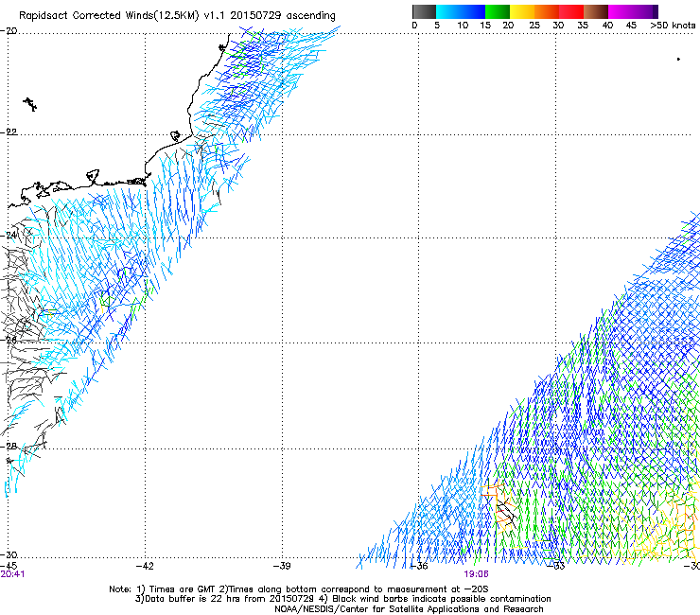Click the orange 25-30 knots color segment
Image resolution: width=700 pixels, height=615 pixels.
547,11
